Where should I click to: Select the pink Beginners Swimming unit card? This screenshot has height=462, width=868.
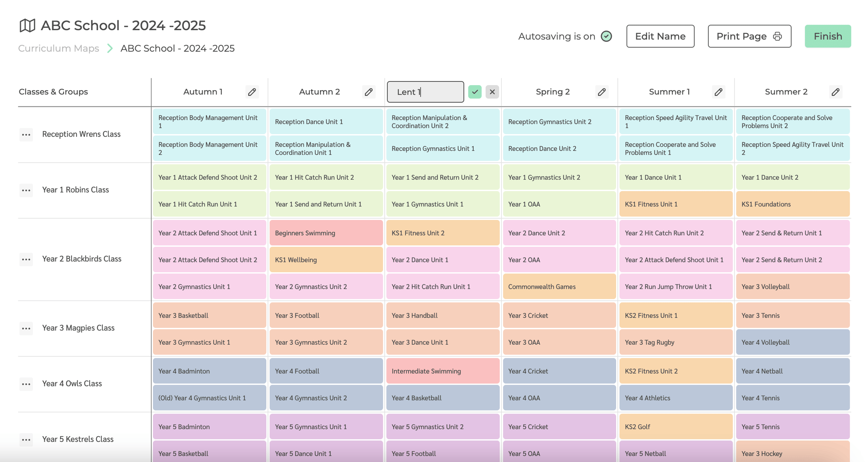326,233
